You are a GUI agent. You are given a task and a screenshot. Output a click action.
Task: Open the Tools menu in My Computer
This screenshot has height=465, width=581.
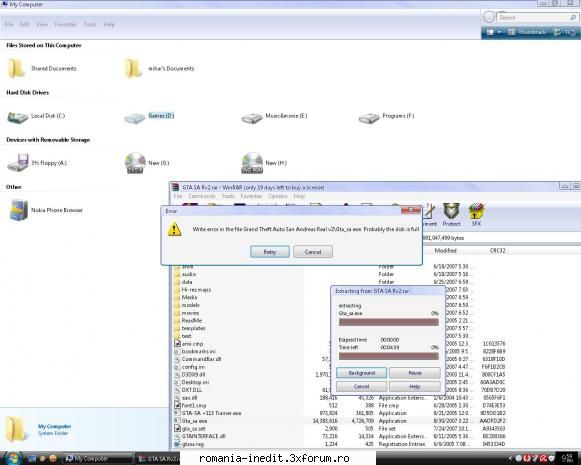coord(90,24)
